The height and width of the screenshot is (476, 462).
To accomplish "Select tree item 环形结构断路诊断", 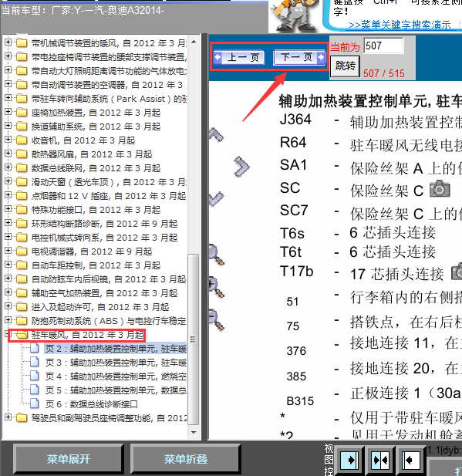I will tap(104, 224).
